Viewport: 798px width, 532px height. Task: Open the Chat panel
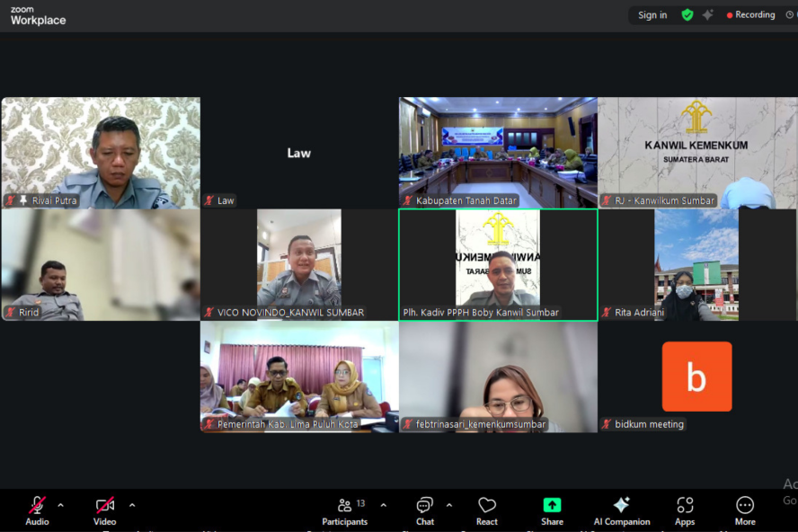click(425, 510)
